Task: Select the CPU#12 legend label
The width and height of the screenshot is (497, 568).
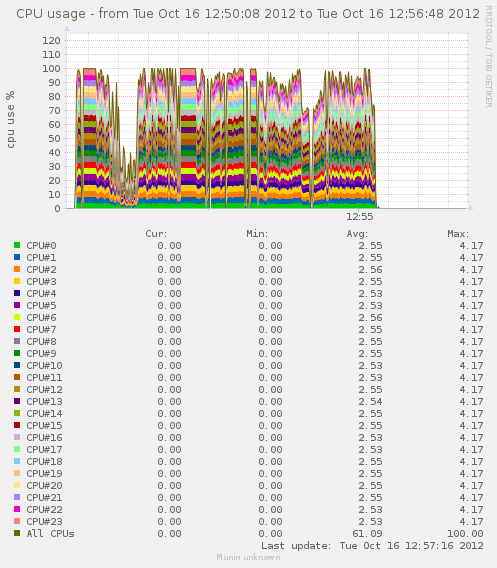Action: (44, 390)
